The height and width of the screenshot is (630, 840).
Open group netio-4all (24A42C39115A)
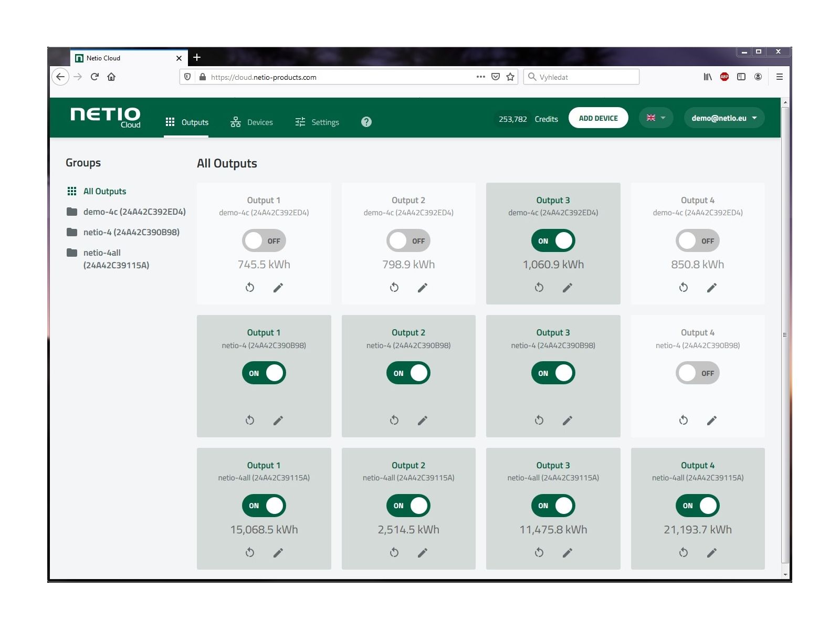tap(108, 259)
